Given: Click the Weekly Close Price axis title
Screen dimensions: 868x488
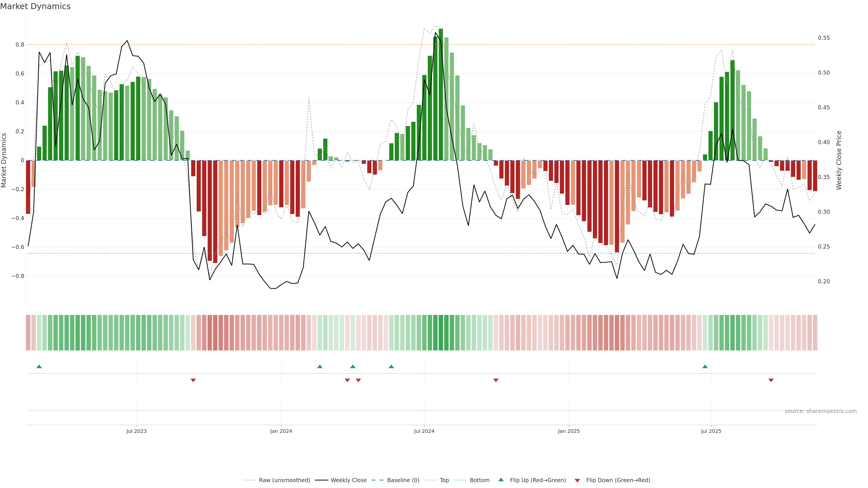Looking at the screenshot, I should point(839,160).
